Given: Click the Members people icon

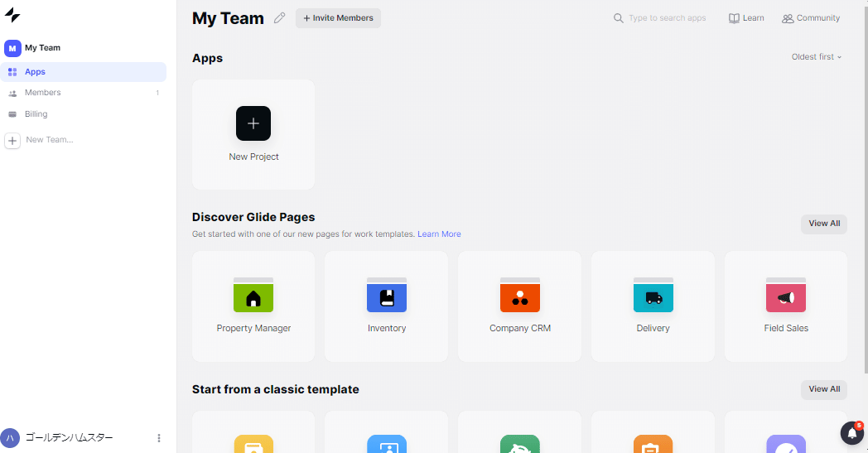Looking at the screenshot, I should (12, 93).
